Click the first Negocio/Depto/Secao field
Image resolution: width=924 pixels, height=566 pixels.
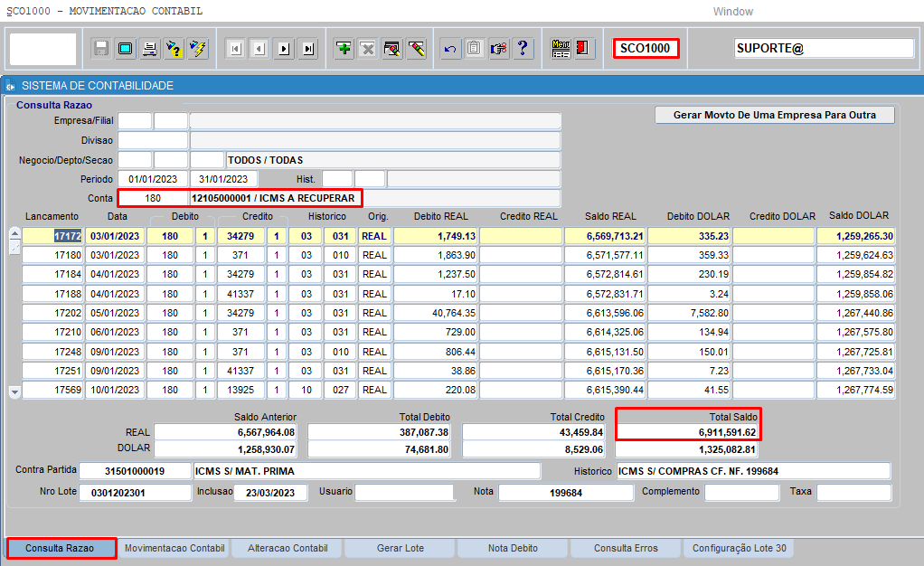(x=135, y=160)
